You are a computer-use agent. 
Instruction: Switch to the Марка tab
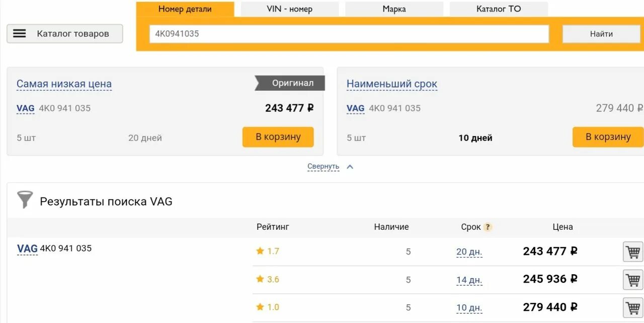click(394, 9)
